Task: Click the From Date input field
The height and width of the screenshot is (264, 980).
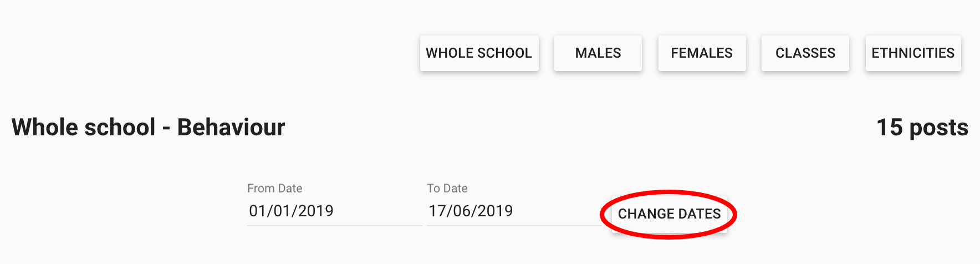Action: [x=334, y=211]
